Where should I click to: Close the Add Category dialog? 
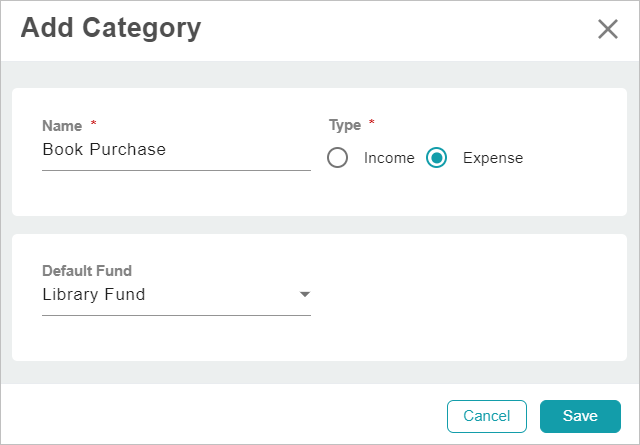(x=607, y=29)
